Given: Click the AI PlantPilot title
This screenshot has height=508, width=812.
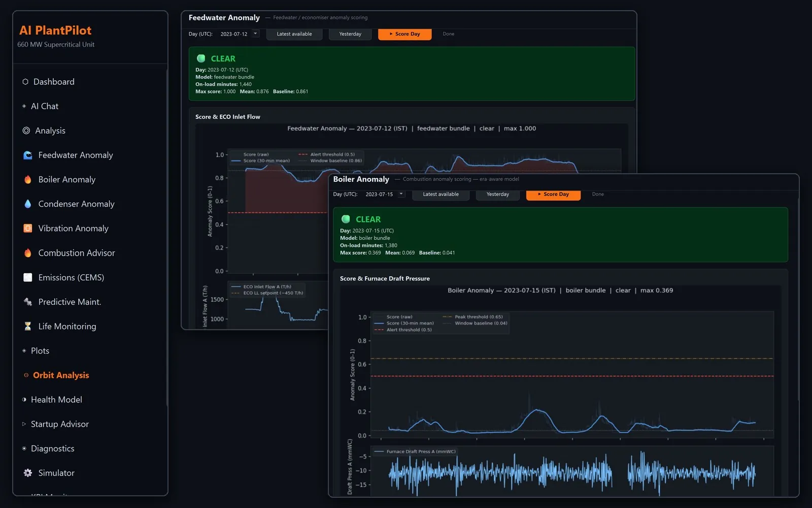Looking at the screenshot, I should tap(55, 30).
